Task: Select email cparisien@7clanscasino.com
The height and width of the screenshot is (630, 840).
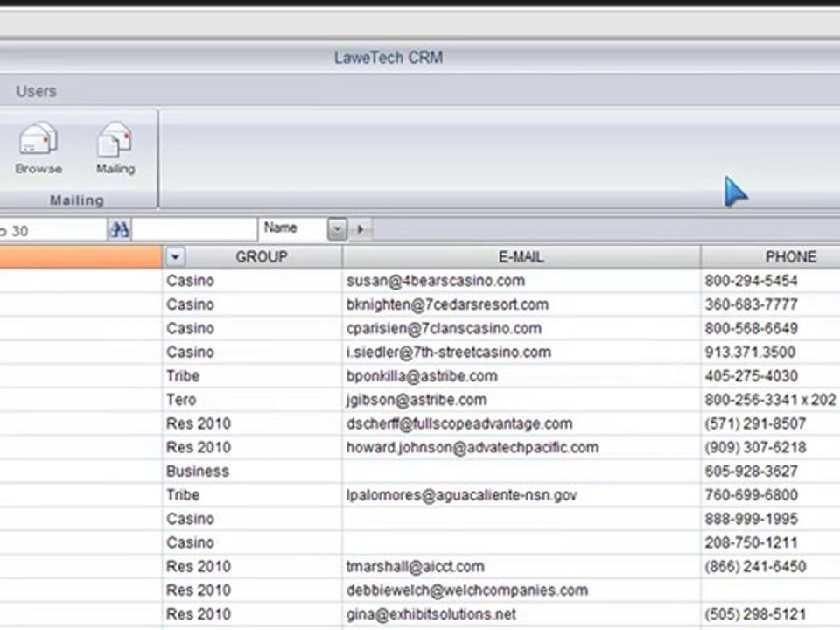Action: pos(444,328)
